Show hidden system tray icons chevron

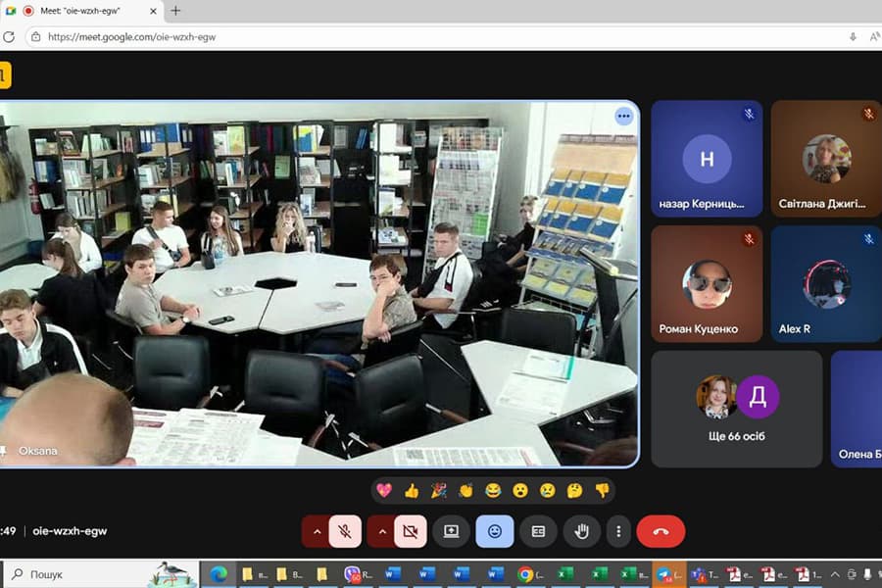point(835,574)
